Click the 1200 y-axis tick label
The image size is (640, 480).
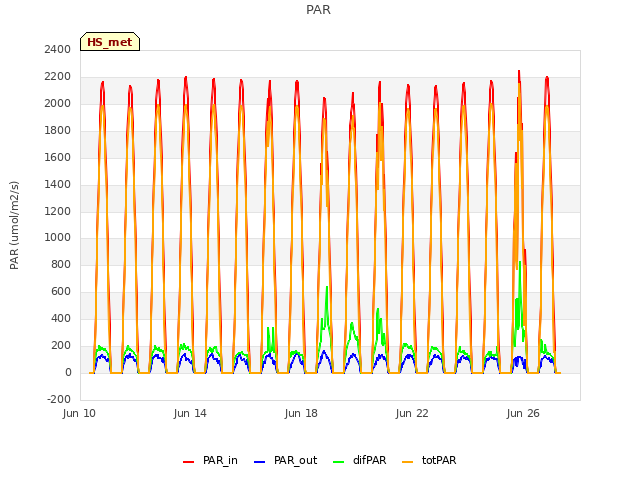[58, 211]
